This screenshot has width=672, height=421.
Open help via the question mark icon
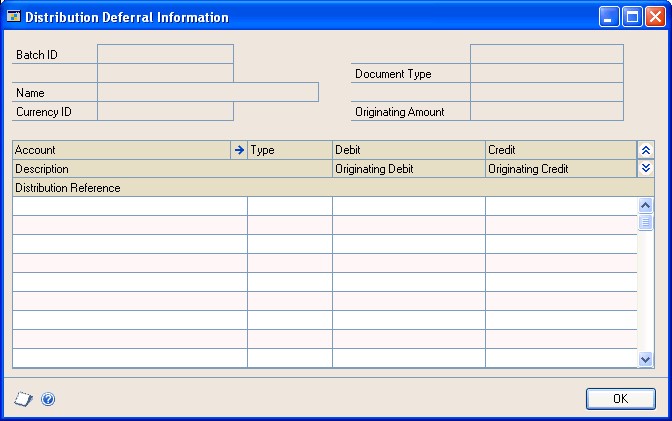tap(48, 399)
